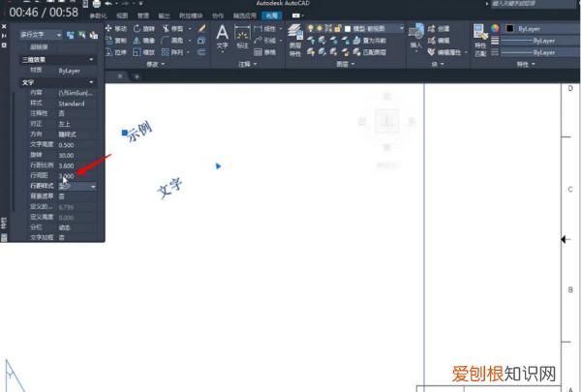The width and height of the screenshot is (581, 392).
Task: Click Match Layer (匹配图层) button
Action: point(370,52)
